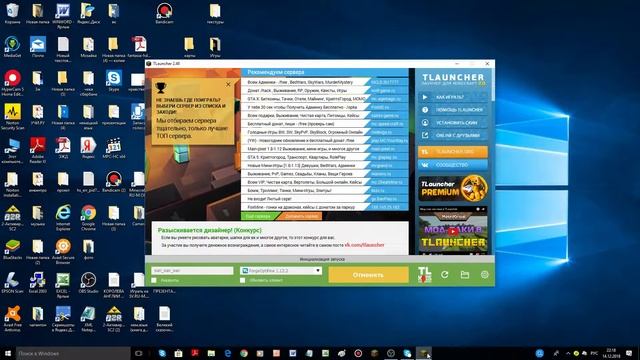Click the yellow Отменить button
The height and width of the screenshot is (360, 640).
tap(368, 275)
